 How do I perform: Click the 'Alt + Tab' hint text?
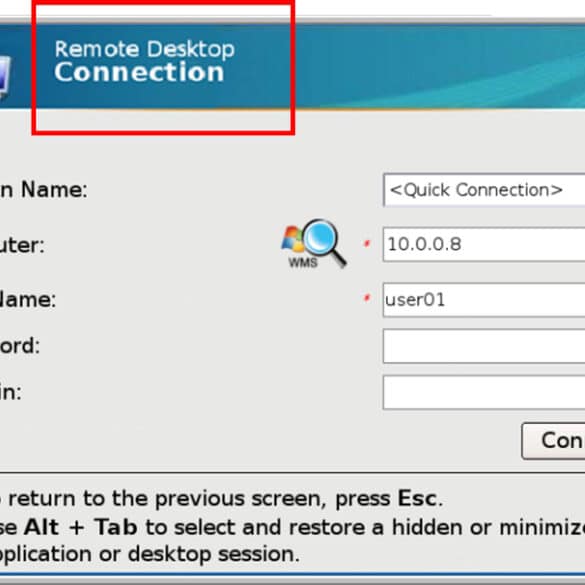(80, 527)
